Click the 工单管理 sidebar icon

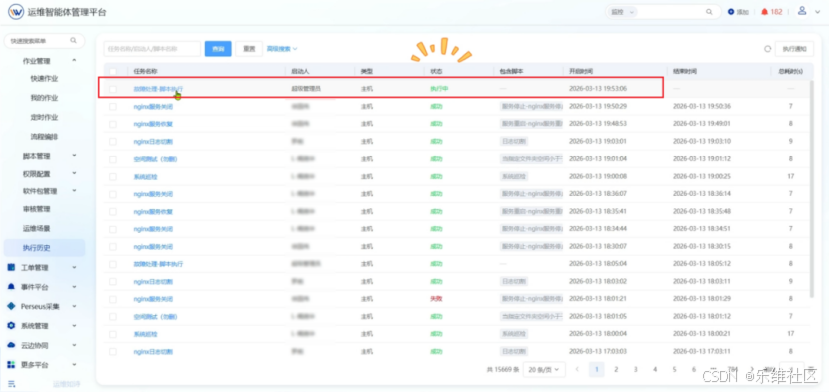point(11,268)
